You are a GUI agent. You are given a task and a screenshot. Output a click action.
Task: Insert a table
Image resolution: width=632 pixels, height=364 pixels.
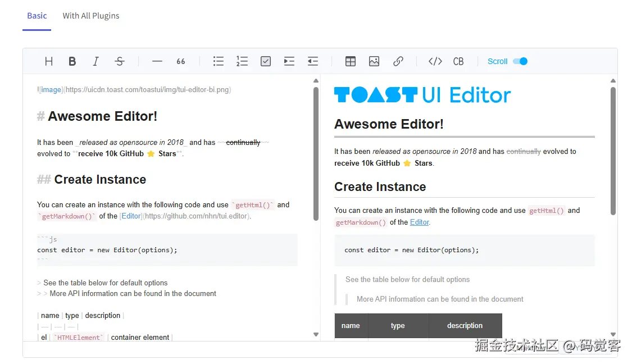tap(351, 61)
